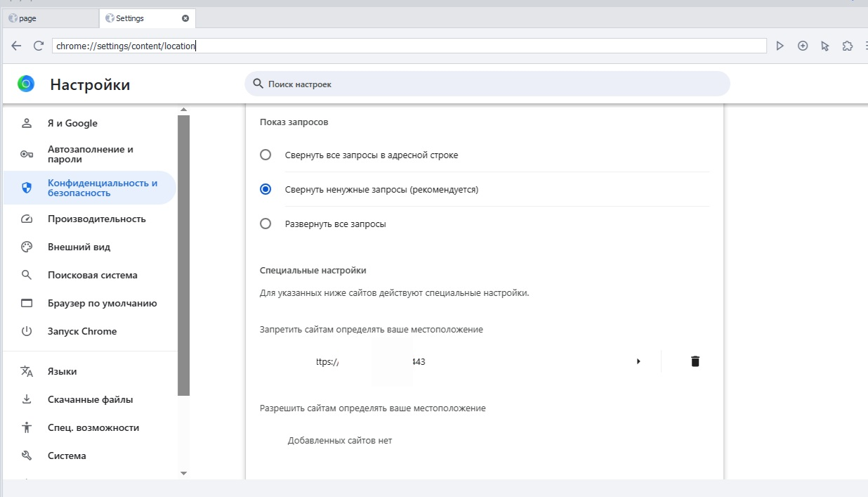868x497 pixels.
Task: Click the cursor pointer toolbar icon
Action: pyautogui.click(x=825, y=46)
